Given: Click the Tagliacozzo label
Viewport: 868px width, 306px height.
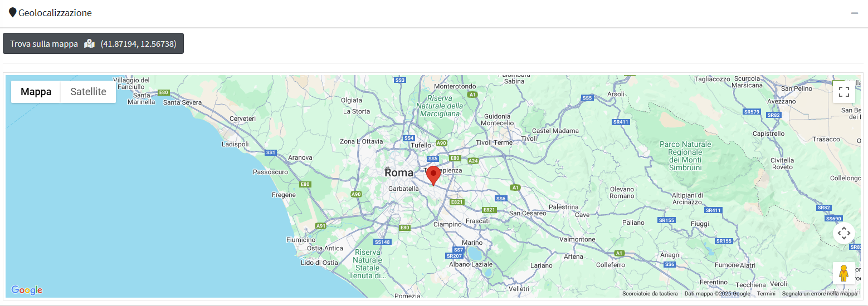Looking at the screenshot, I should point(711,80).
